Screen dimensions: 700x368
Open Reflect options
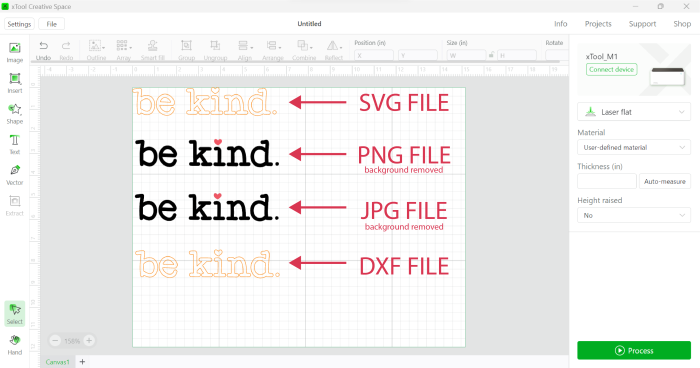333,50
